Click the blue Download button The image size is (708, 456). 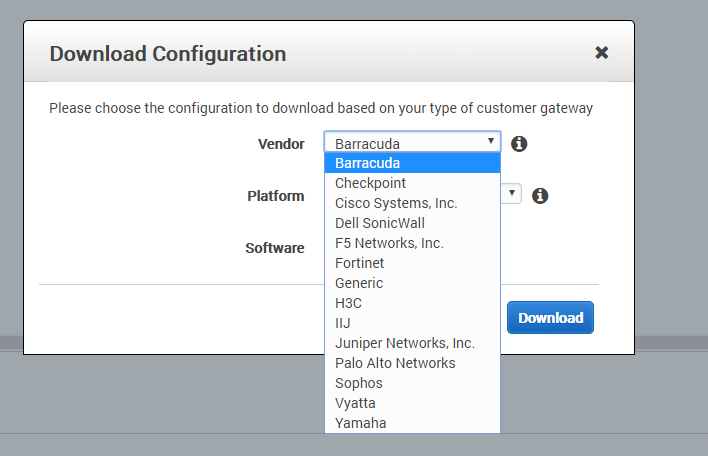pos(550,318)
